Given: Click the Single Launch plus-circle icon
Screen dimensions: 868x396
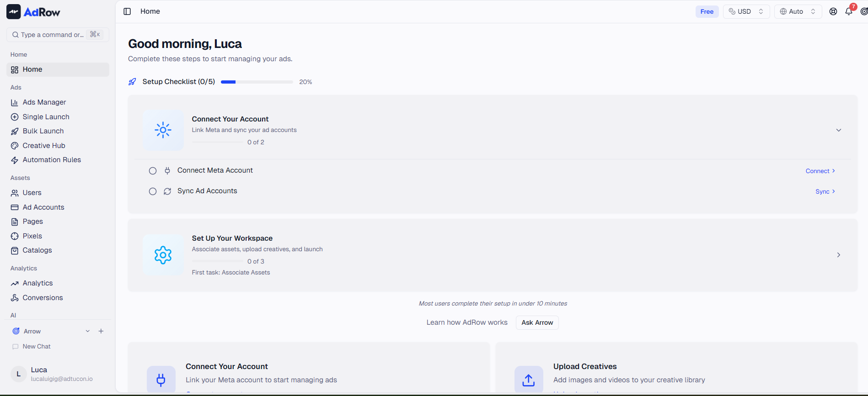Looking at the screenshot, I should (x=15, y=117).
